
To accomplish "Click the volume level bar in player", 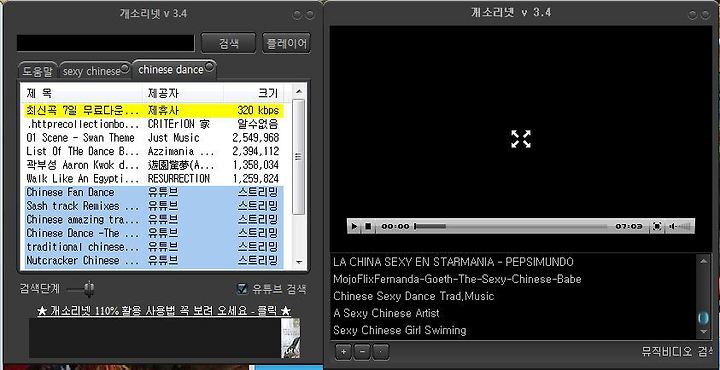I will tap(684, 226).
